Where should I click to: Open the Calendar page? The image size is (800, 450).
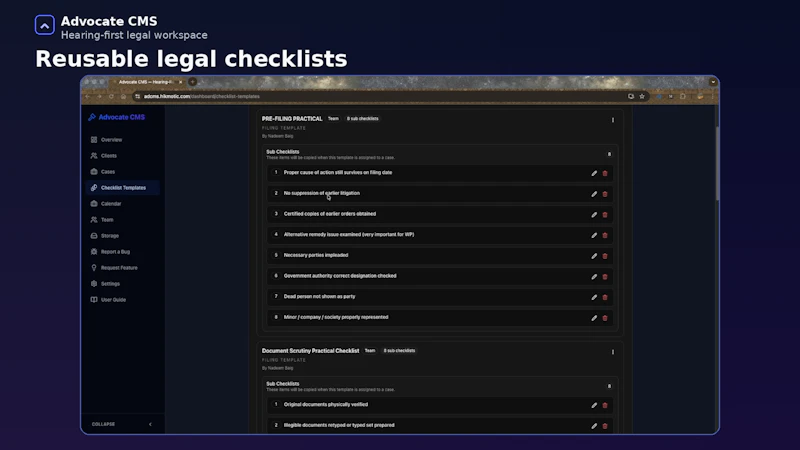coord(122,204)
